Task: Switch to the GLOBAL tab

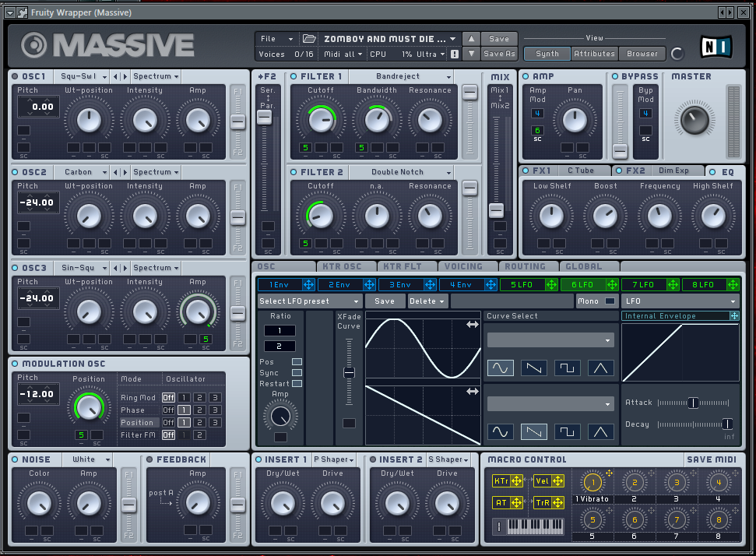Action: (584, 266)
